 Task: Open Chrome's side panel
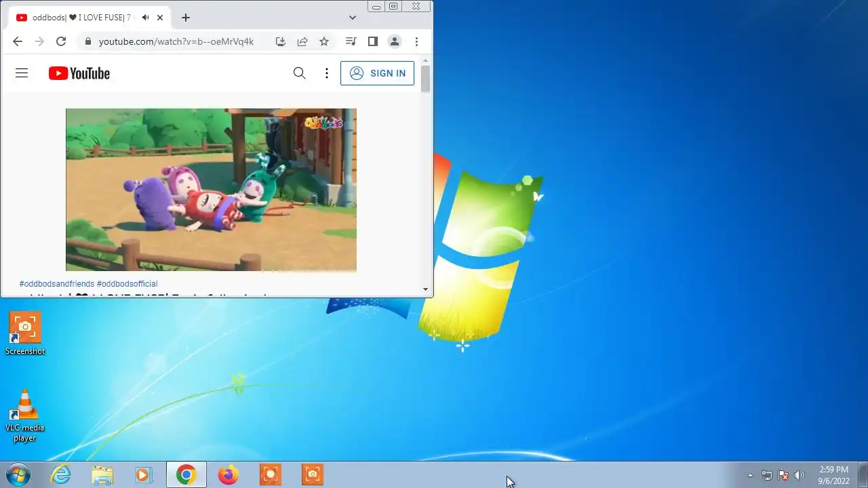coord(372,41)
